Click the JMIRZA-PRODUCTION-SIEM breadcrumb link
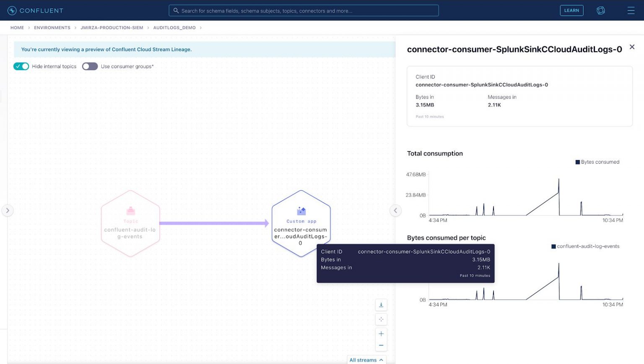 pos(112,27)
